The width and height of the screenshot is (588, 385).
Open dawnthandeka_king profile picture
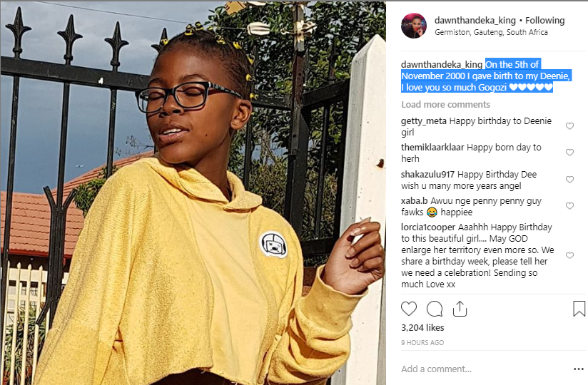pos(414,26)
